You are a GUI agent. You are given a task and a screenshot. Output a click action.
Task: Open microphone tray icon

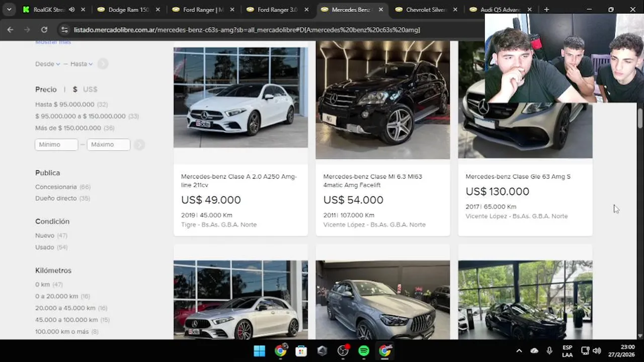click(549, 351)
